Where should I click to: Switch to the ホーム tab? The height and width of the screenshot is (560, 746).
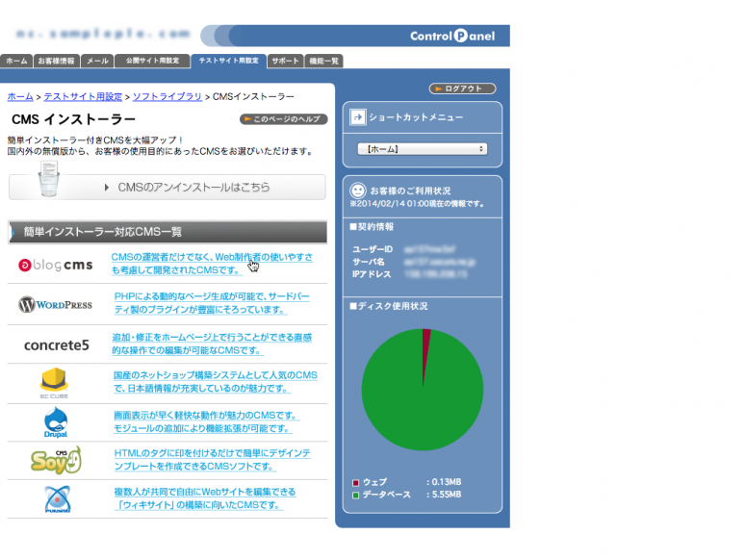[16, 61]
